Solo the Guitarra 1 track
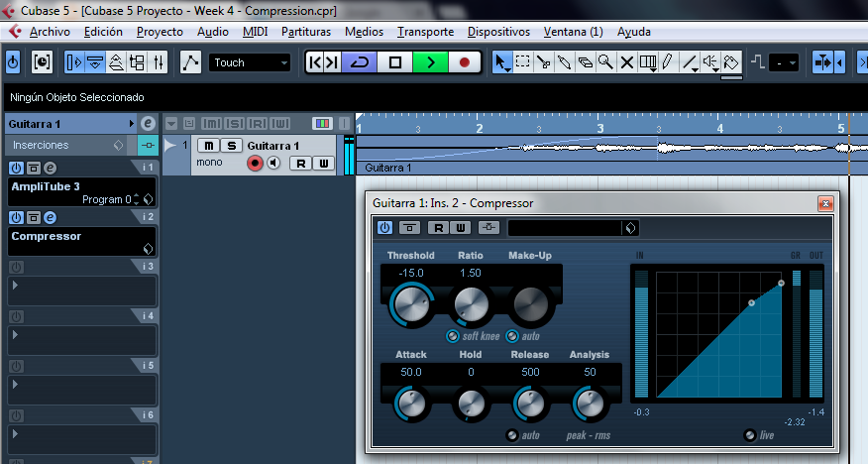This screenshot has height=464, width=868. 232,146
